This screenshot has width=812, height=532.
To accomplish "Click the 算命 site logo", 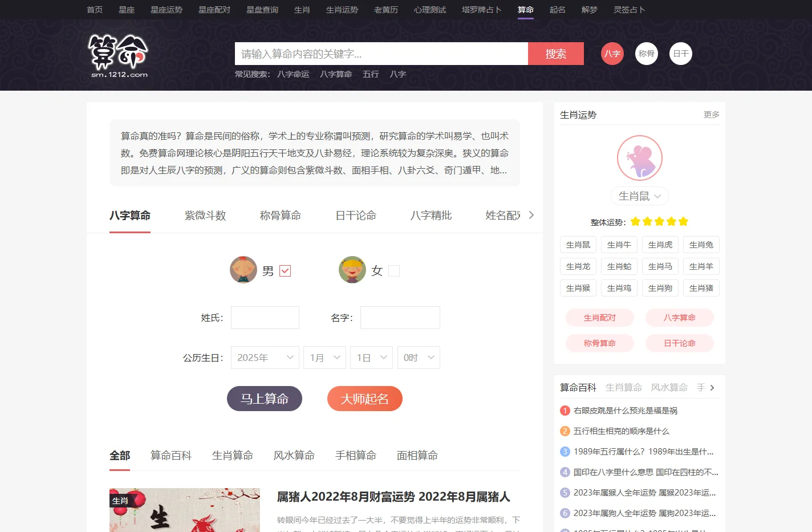I will tap(118, 55).
